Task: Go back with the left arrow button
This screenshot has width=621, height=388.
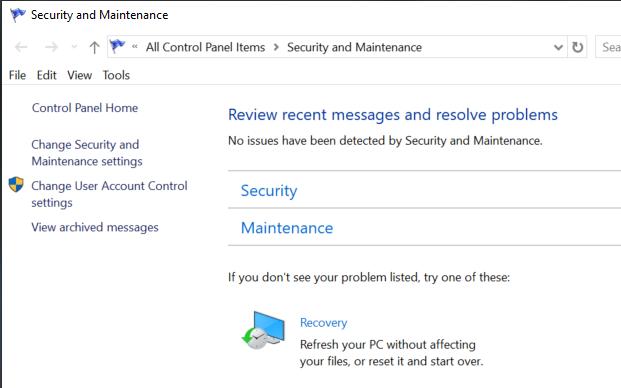Action: tap(21, 48)
